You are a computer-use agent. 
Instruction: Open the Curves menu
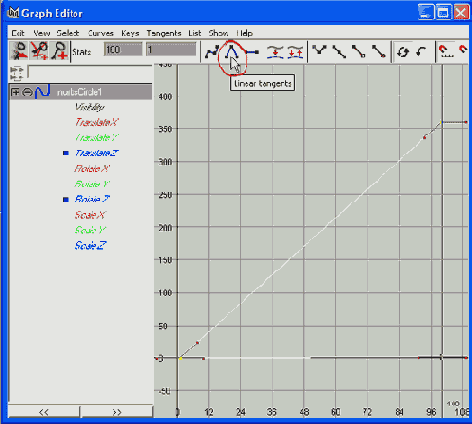click(101, 33)
